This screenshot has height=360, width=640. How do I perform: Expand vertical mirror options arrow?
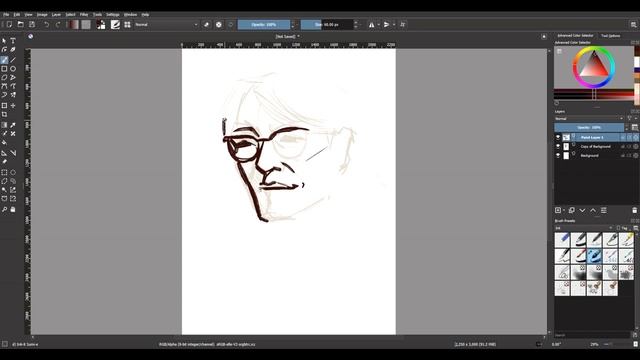coord(393,24)
